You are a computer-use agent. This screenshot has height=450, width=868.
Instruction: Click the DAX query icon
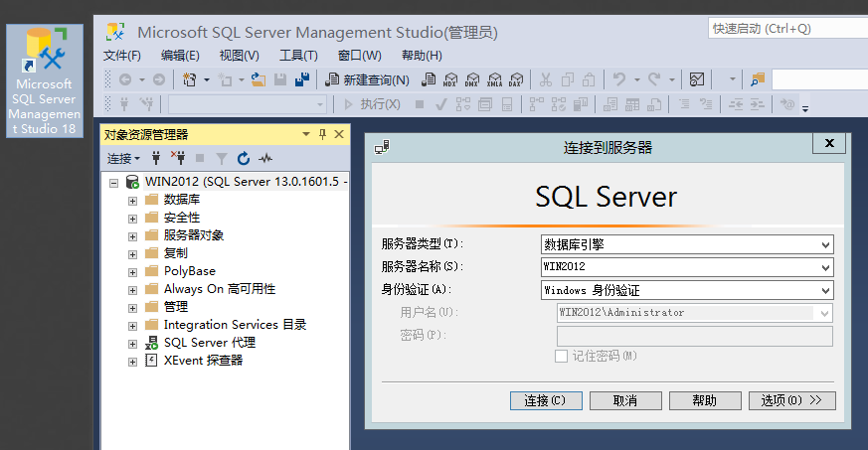tap(516, 79)
